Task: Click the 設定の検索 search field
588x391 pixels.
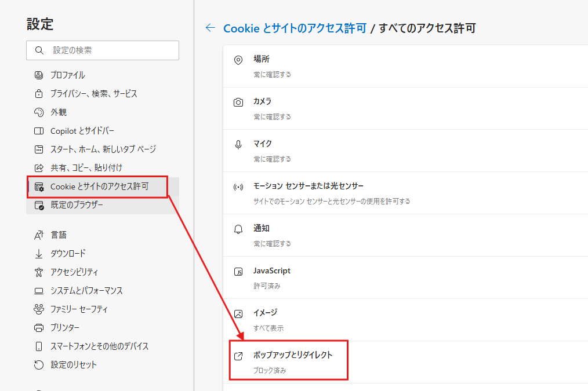Action: (x=103, y=50)
